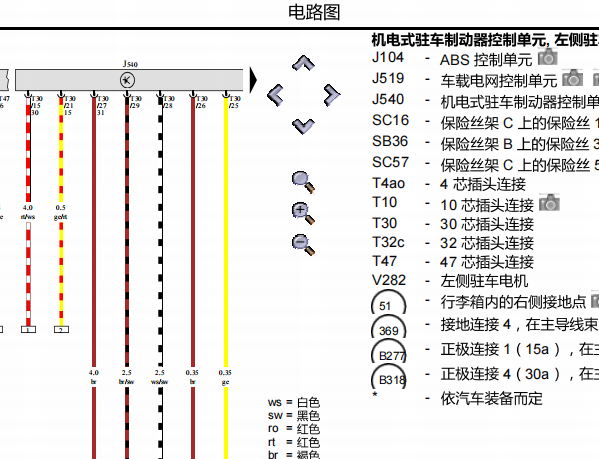Click the 4.0 br wire label
This screenshot has height=459, width=599.
[x=94, y=377]
